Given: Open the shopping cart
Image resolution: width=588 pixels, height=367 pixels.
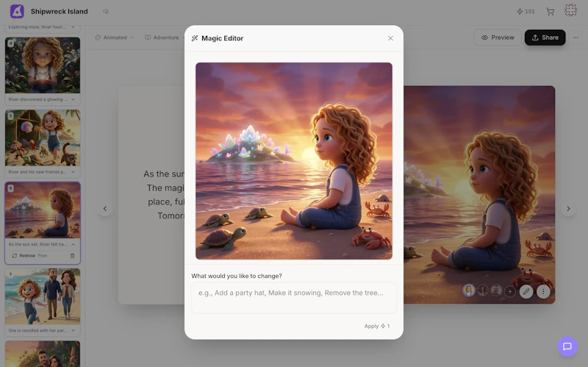Looking at the screenshot, I should [550, 12].
